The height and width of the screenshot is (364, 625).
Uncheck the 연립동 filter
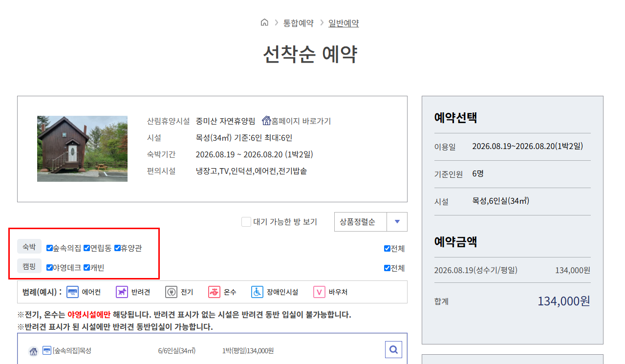[86, 248]
